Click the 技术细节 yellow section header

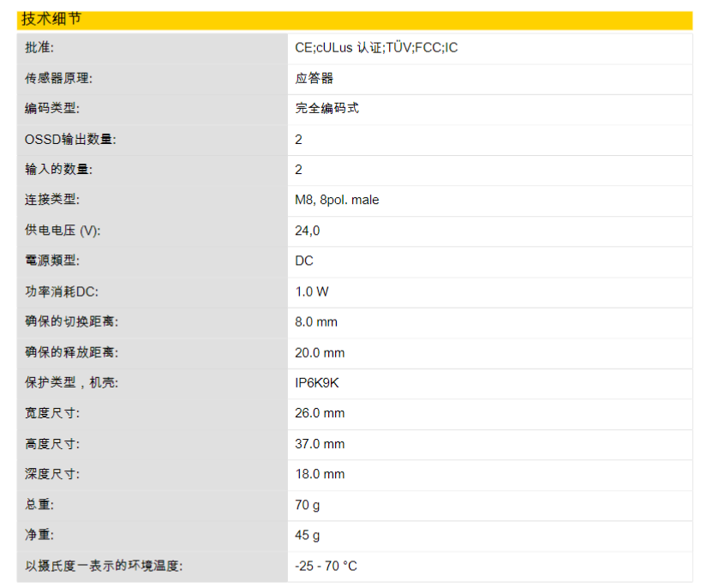coord(51,19)
